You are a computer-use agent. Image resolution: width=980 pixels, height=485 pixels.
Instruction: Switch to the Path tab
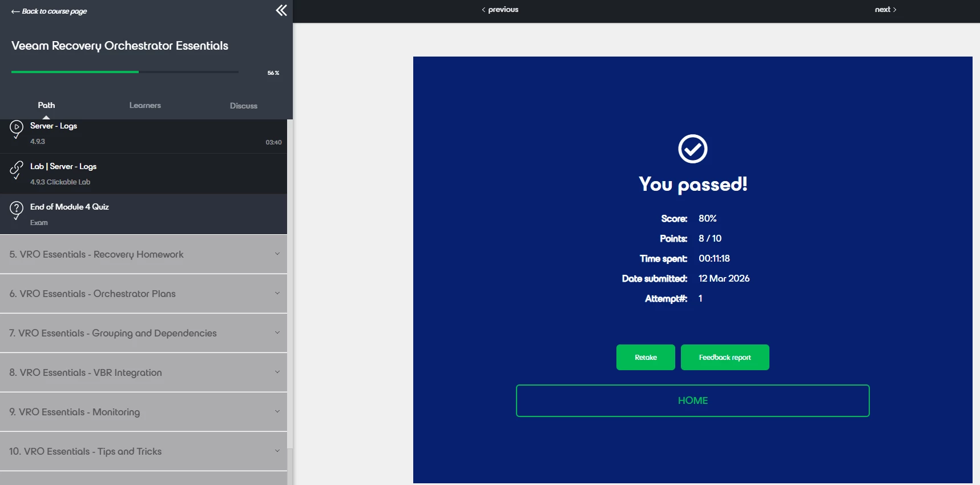(46, 105)
